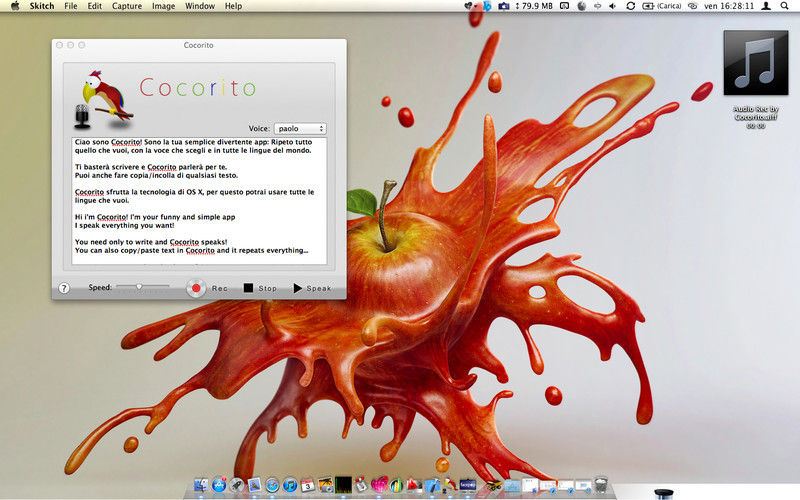Open Mail stamp icon in the Dock
800x500 pixels.
tap(254, 485)
